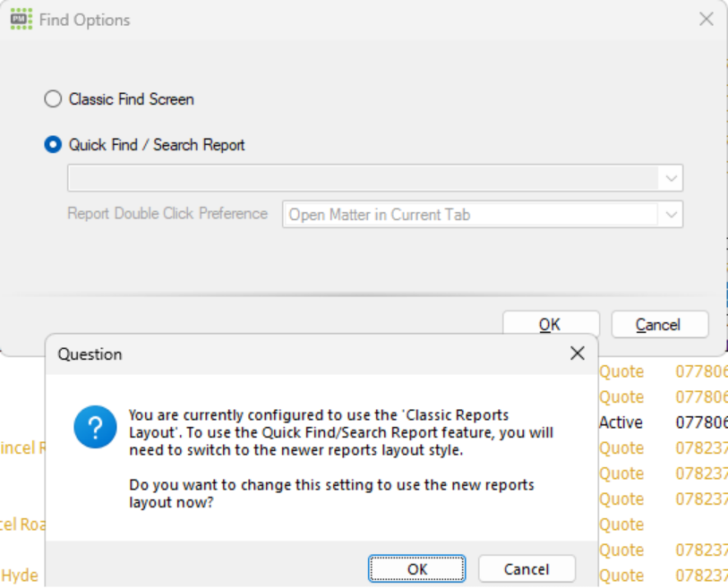Select the Active status entry
The width and height of the screenshot is (728, 588).
pyautogui.click(x=621, y=422)
